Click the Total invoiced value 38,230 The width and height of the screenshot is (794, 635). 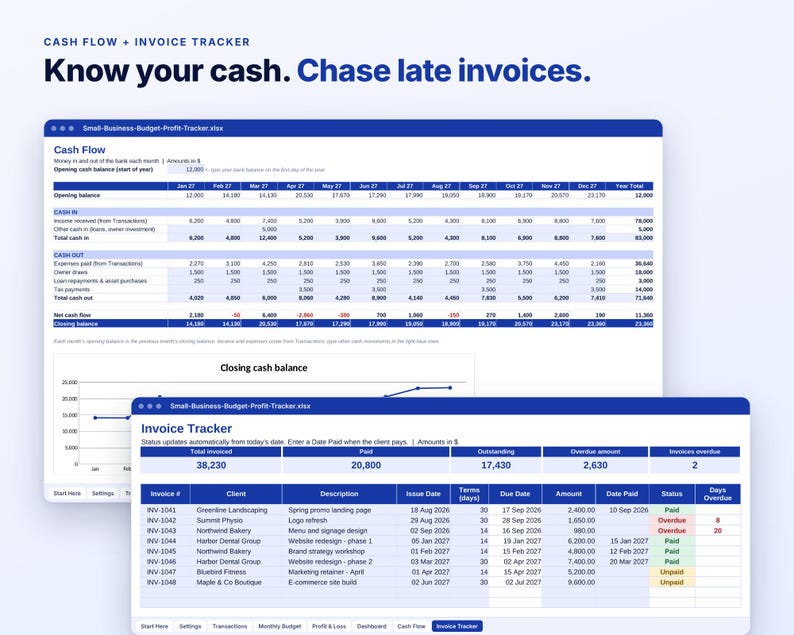click(x=211, y=465)
